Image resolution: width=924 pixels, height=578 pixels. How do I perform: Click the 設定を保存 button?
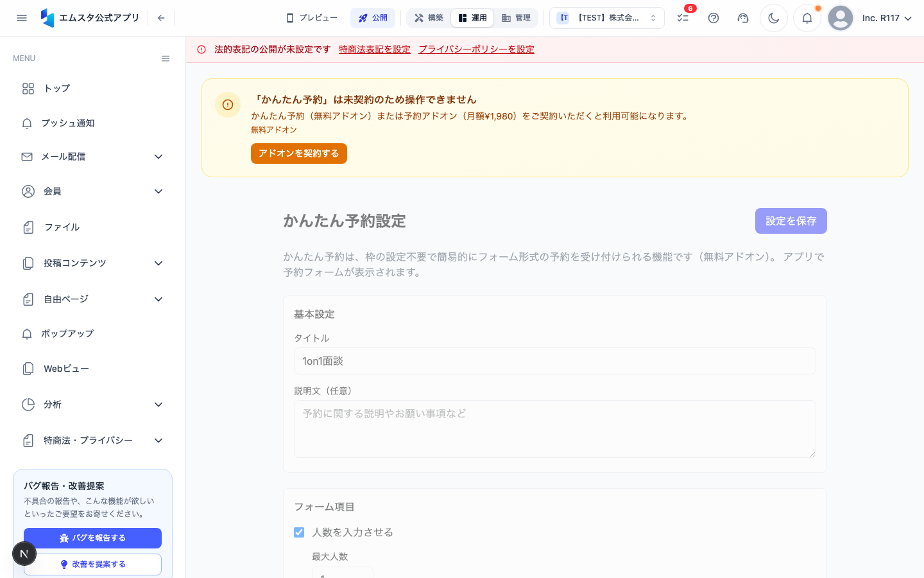point(791,221)
